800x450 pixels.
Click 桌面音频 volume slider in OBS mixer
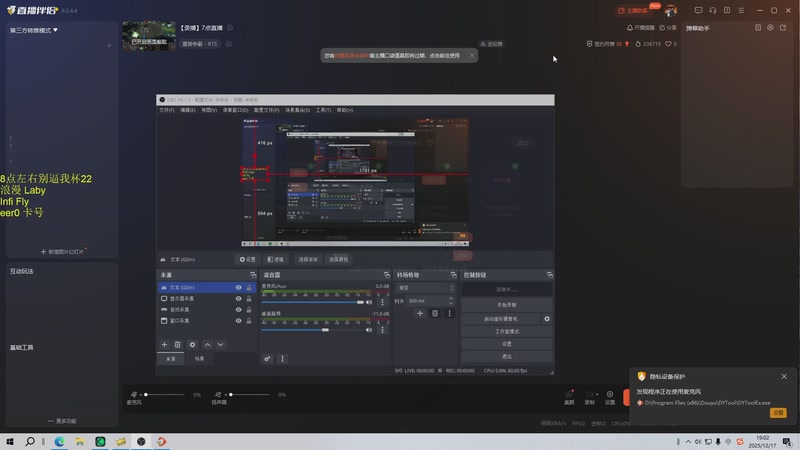pyautogui.click(x=312, y=330)
